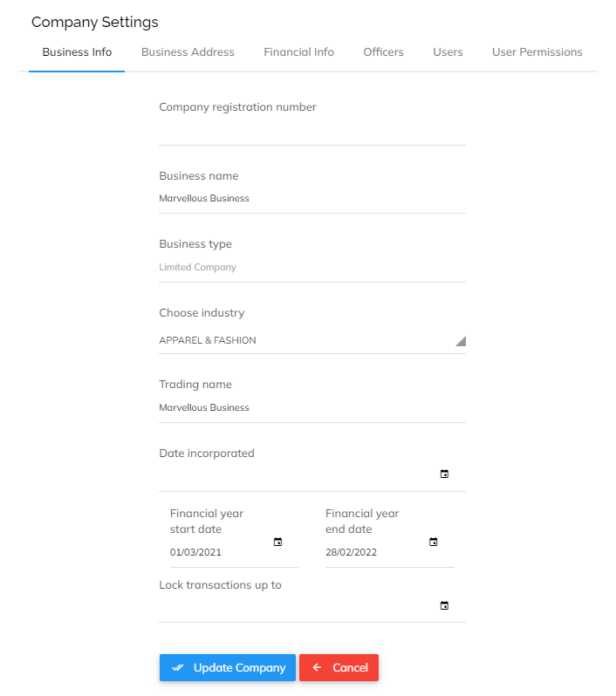This screenshot has height=696, width=616.
Task: Go to the Officers tab
Action: (383, 52)
